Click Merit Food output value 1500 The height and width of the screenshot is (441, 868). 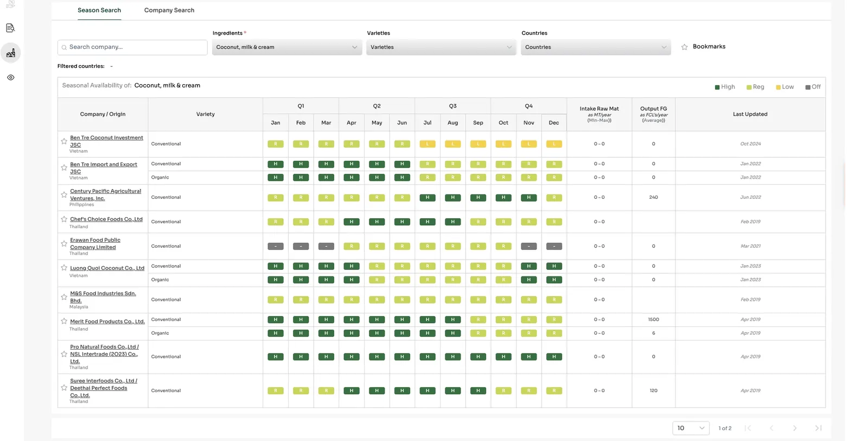[x=654, y=320]
